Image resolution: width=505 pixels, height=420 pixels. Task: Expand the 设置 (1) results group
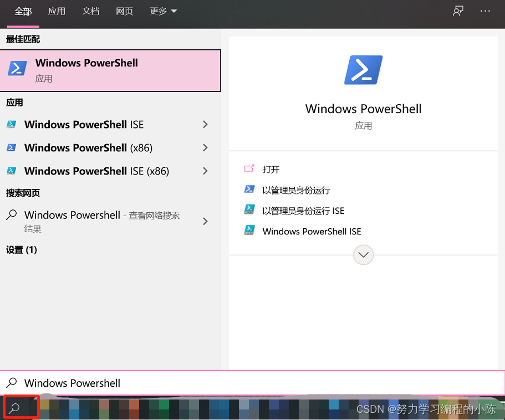(x=22, y=250)
